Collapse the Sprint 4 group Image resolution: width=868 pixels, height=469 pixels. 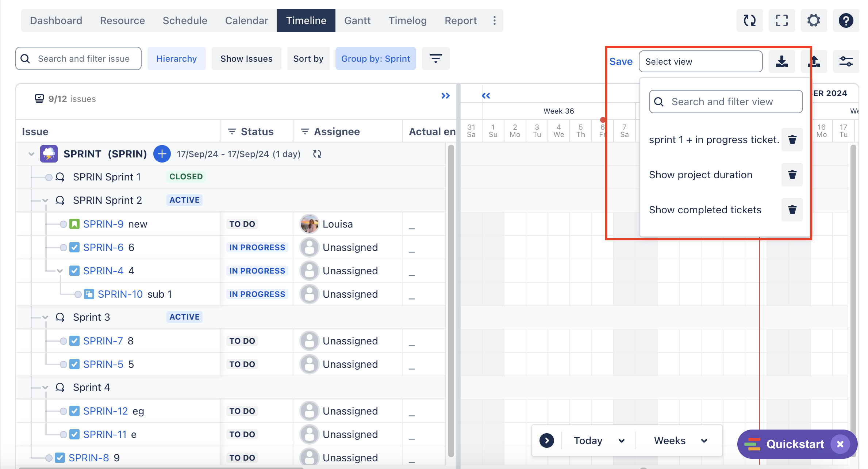[x=45, y=387]
